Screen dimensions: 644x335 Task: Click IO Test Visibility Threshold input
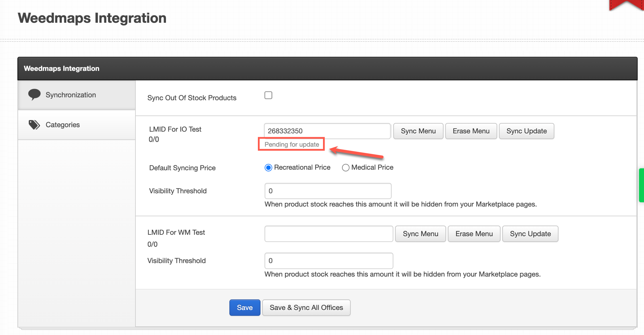click(x=328, y=191)
